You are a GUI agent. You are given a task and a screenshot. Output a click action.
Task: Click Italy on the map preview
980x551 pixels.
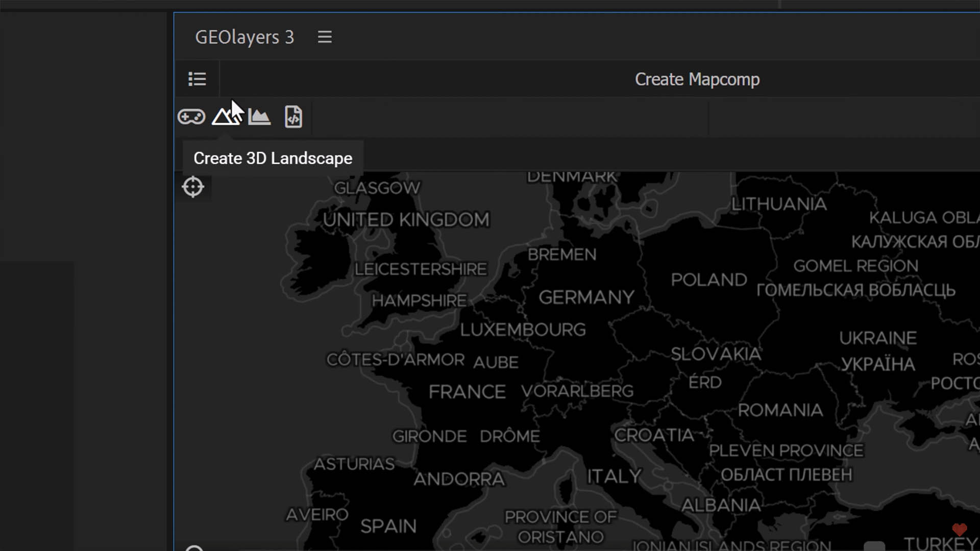614,476
